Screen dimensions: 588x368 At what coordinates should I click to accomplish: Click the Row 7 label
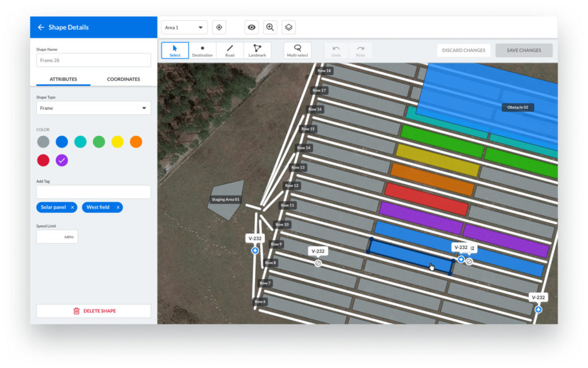265,283
